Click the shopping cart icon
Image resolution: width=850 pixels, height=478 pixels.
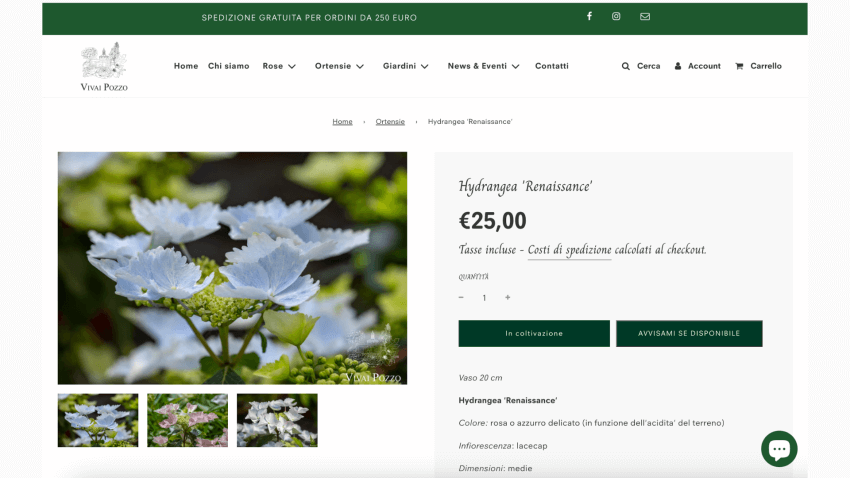coord(739,66)
